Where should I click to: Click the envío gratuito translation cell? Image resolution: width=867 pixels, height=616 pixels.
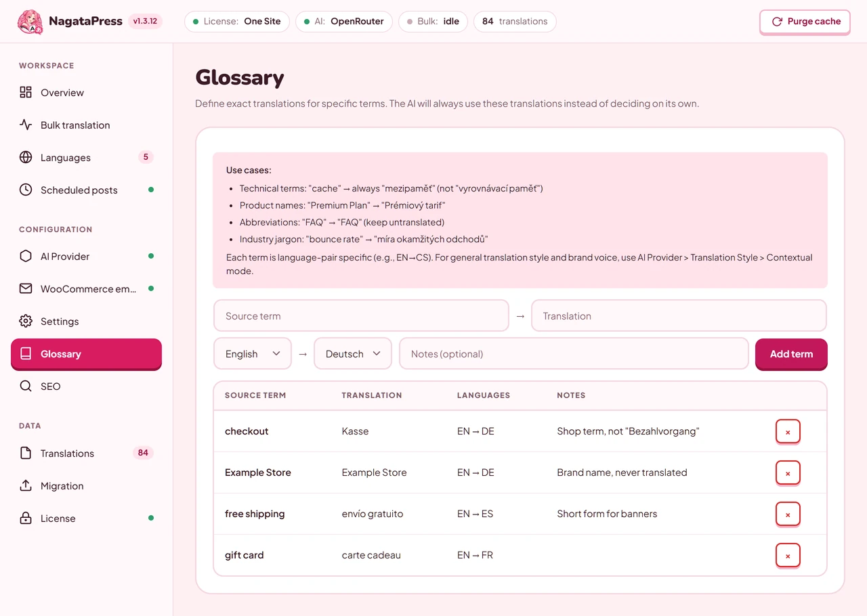pyautogui.click(x=373, y=514)
